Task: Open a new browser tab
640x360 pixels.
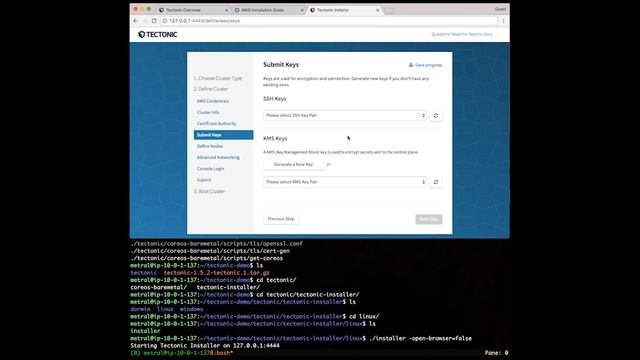Action: click(x=389, y=11)
